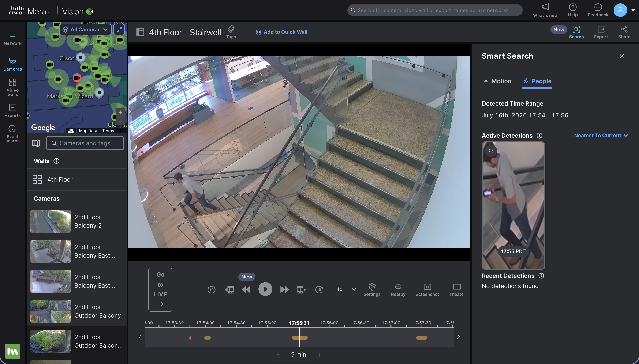Focus the global camera search box
This screenshot has height=364, width=639.
coord(435,10)
